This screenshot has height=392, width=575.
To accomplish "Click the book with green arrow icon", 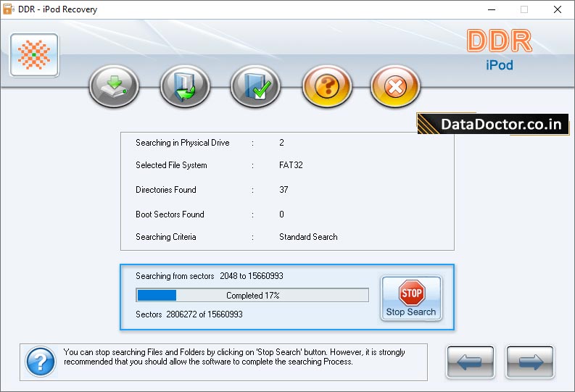I will pos(185,86).
